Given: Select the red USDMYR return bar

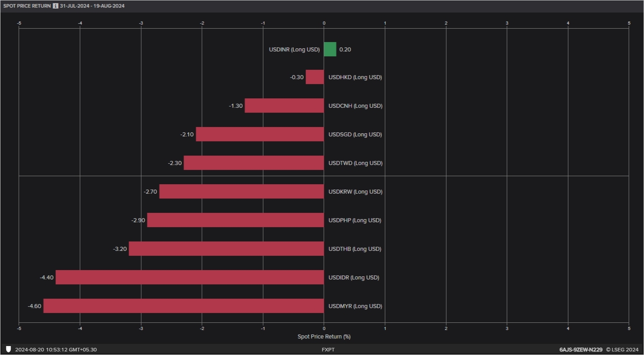Looking at the screenshot, I should pos(183,306).
